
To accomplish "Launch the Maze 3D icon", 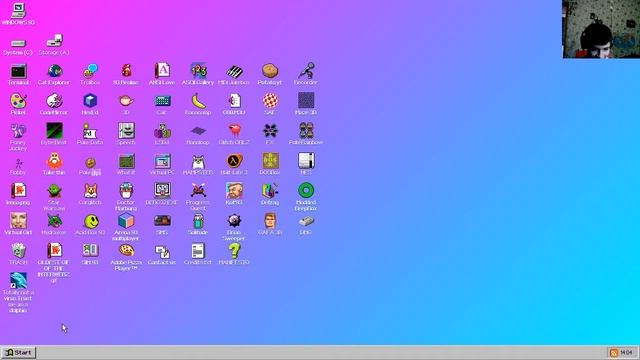I will pyautogui.click(x=306, y=101).
